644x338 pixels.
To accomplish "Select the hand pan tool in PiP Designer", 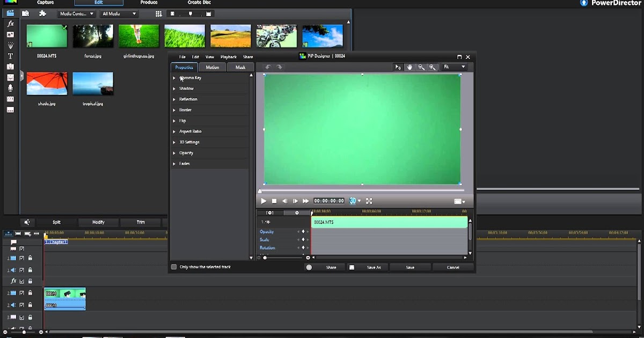I will [409, 67].
